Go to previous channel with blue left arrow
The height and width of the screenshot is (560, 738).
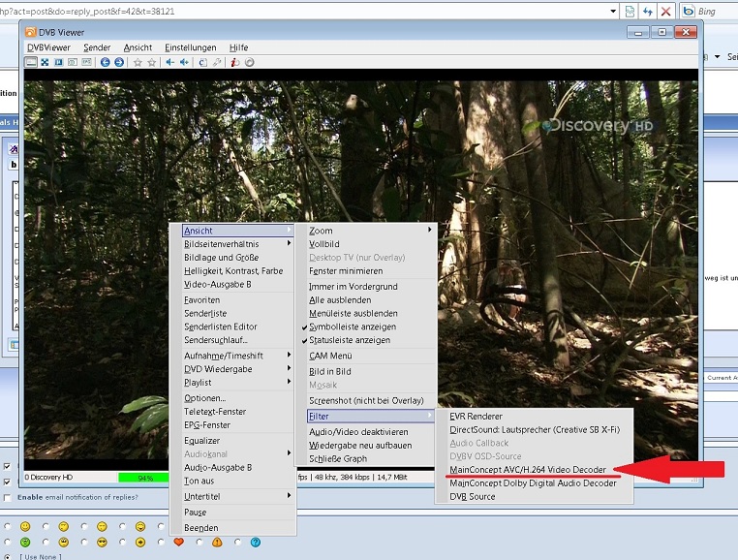[x=105, y=62]
